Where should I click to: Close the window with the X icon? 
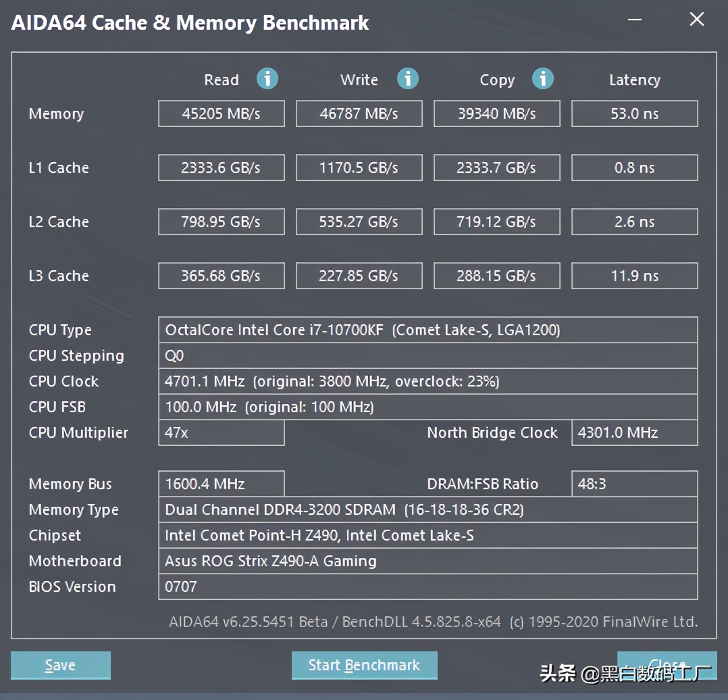pos(697,19)
